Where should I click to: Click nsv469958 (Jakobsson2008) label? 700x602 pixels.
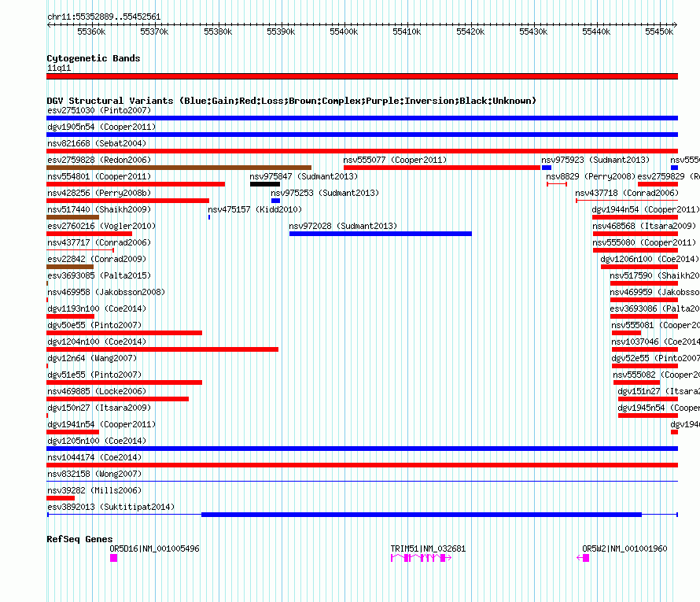[106, 292]
